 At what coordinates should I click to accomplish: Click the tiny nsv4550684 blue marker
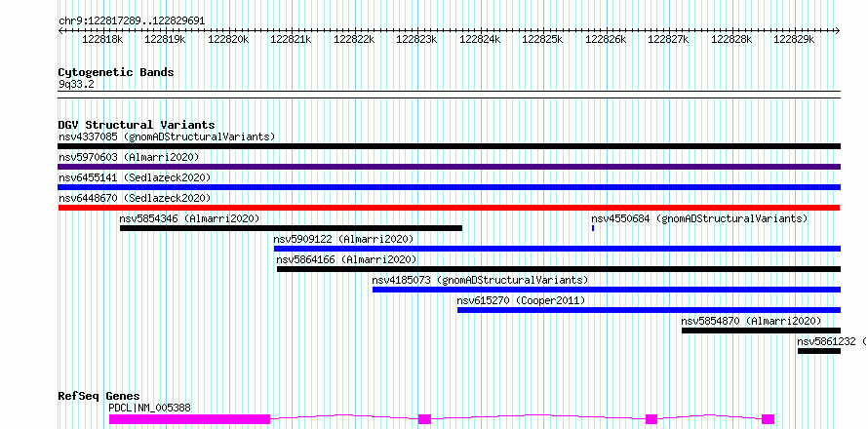(593, 228)
